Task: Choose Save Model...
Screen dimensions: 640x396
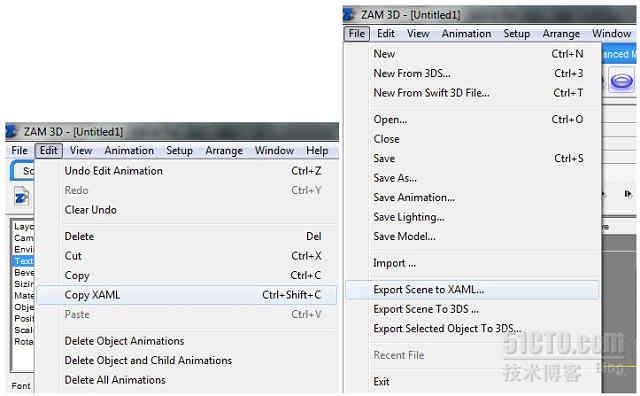Action: click(473, 236)
